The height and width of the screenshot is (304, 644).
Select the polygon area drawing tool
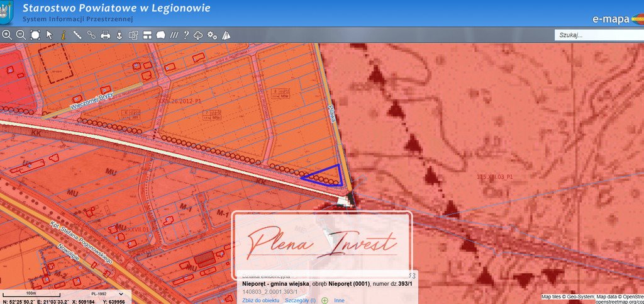click(160, 35)
